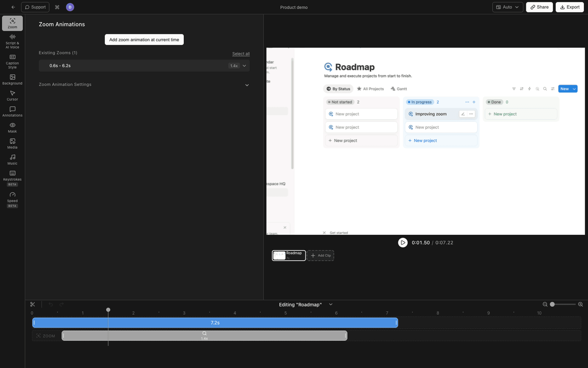Viewport: 588px width, 368px height.
Task: Click Add Clip button
Action: [x=320, y=255]
